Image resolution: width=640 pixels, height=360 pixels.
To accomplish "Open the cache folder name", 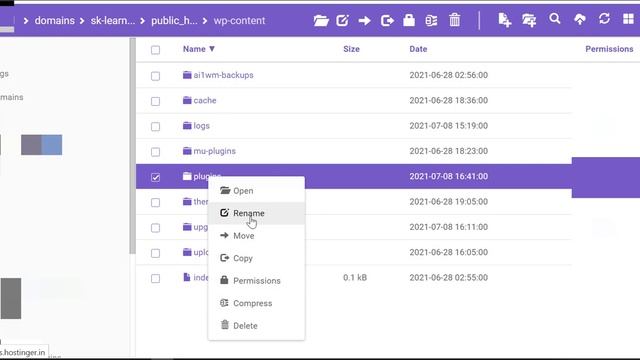I will pos(205,100).
